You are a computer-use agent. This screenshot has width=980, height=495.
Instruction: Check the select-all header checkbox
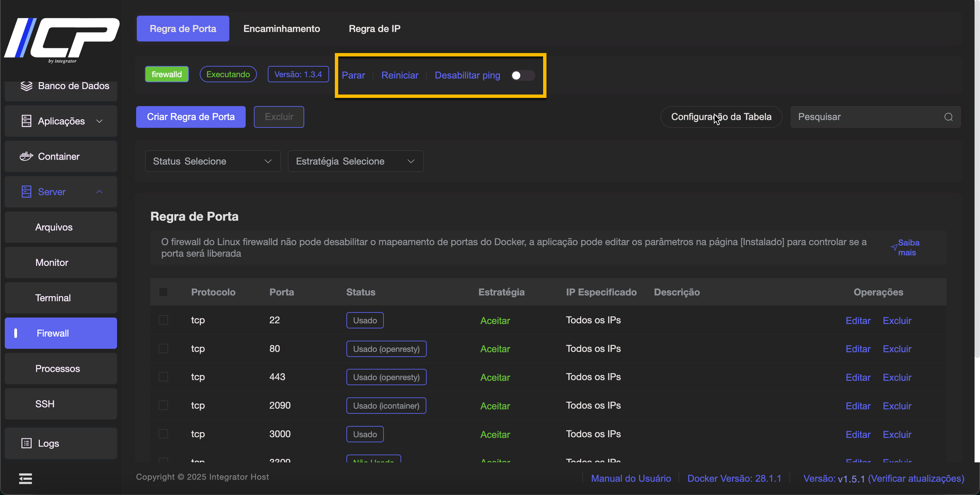click(x=163, y=292)
